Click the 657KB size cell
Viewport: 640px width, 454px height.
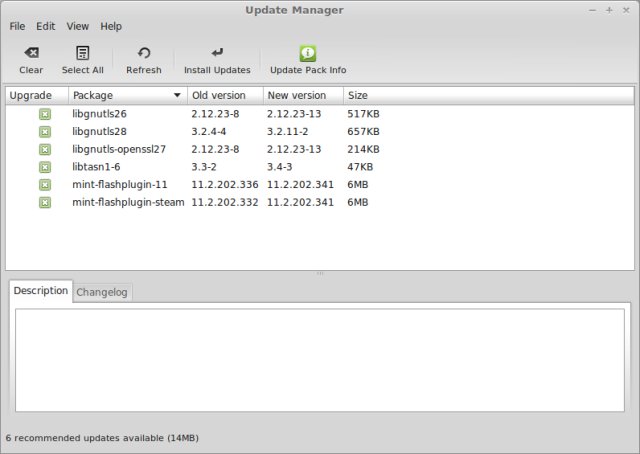(363, 131)
